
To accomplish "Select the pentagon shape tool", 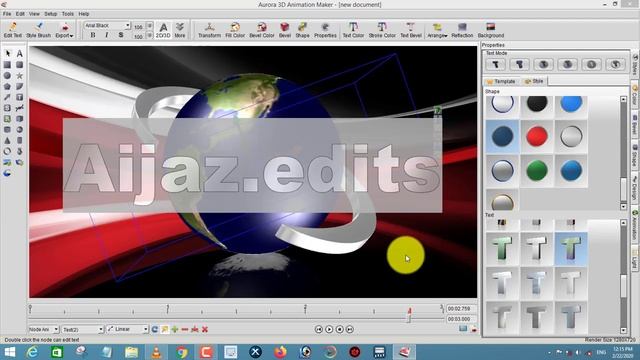I will pos(7,87).
